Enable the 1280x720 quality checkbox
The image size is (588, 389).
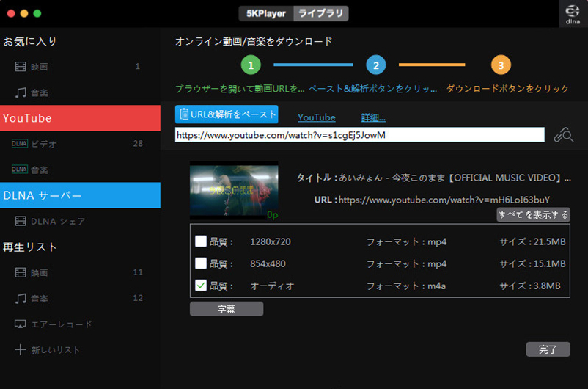click(201, 241)
